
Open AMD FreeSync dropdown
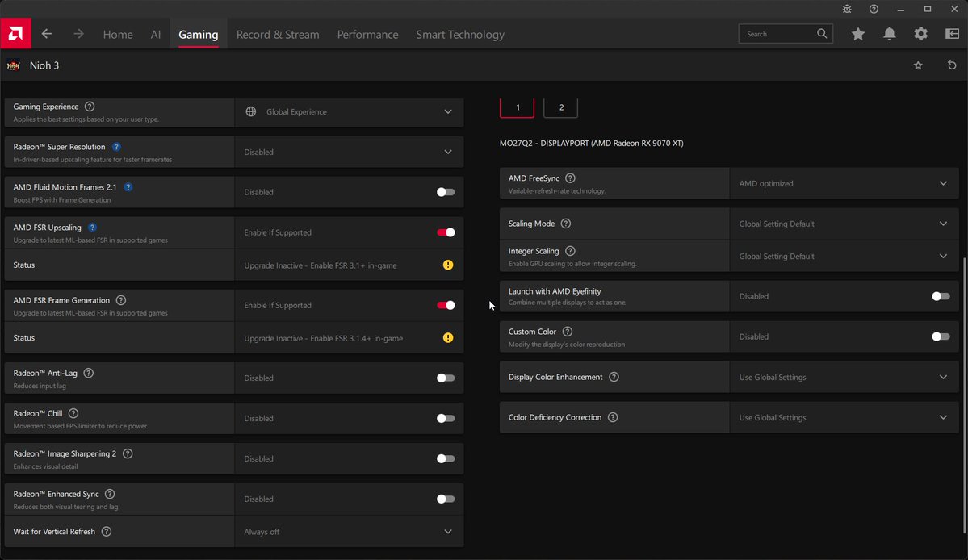click(x=844, y=184)
